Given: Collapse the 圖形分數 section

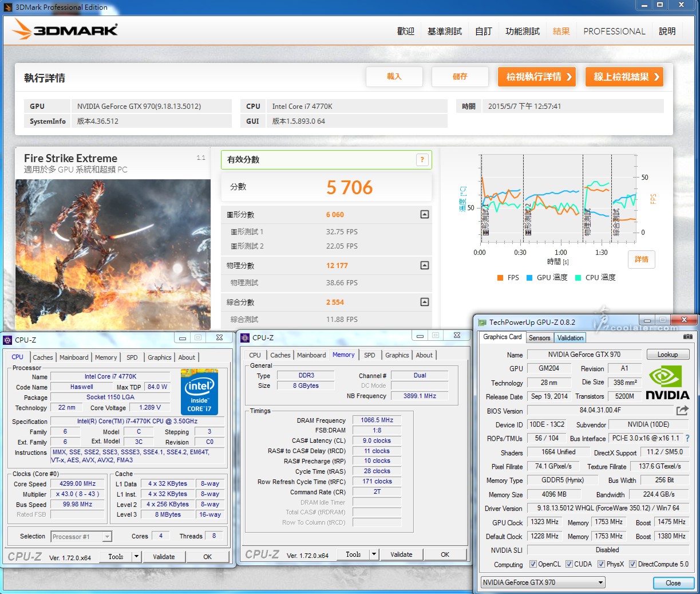Looking at the screenshot, I should point(425,214).
